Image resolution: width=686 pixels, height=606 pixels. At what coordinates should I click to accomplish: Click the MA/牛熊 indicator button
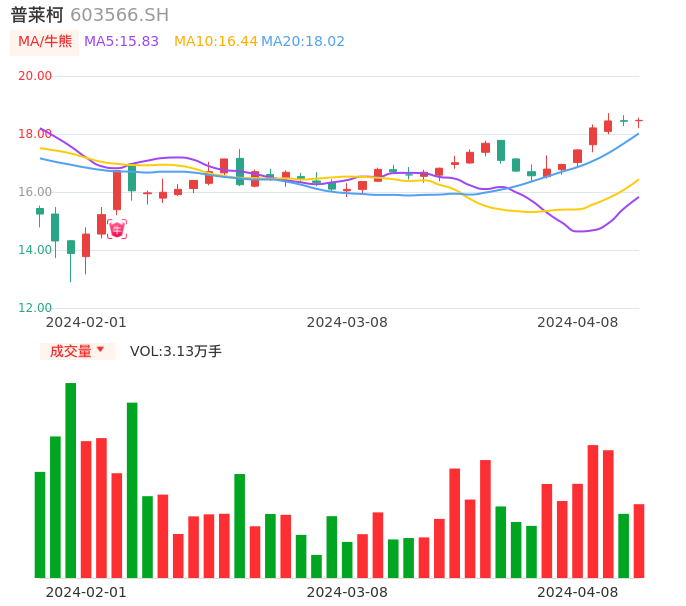point(44,42)
